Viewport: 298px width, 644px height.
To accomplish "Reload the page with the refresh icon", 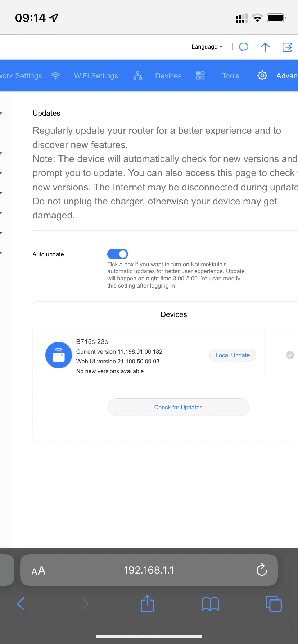I will point(262,570).
